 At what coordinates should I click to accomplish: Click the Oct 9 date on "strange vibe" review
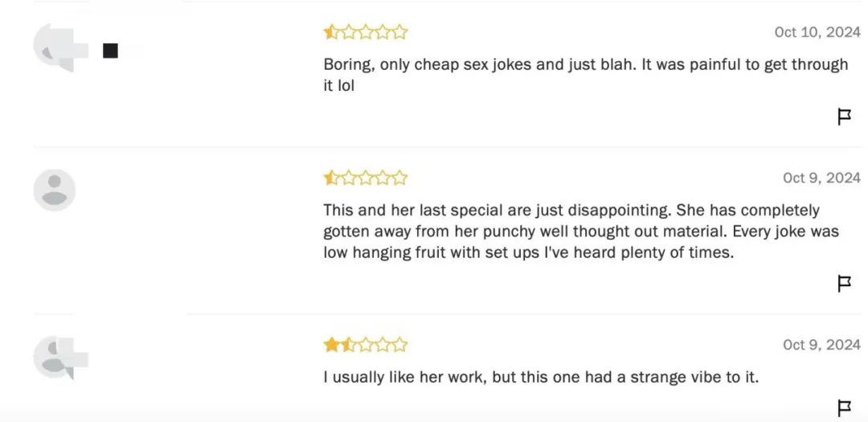pyautogui.click(x=821, y=345)
